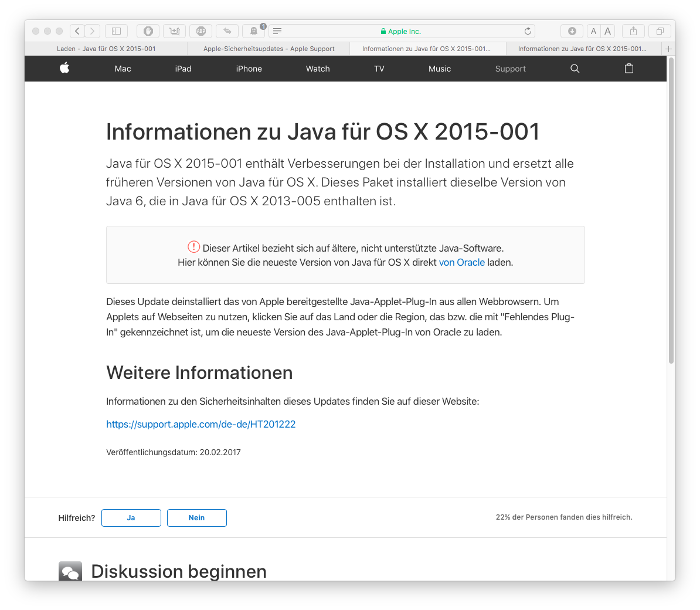This screenshot has height=610, width=700.
Task: Open the Ghostery ghost extension
Action: tap(254, 31)
